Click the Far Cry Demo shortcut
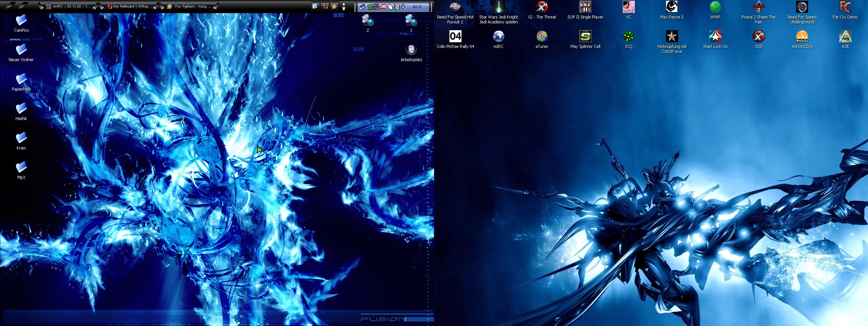This screenshot has height=326, width=868. click(x=845, y=7)
